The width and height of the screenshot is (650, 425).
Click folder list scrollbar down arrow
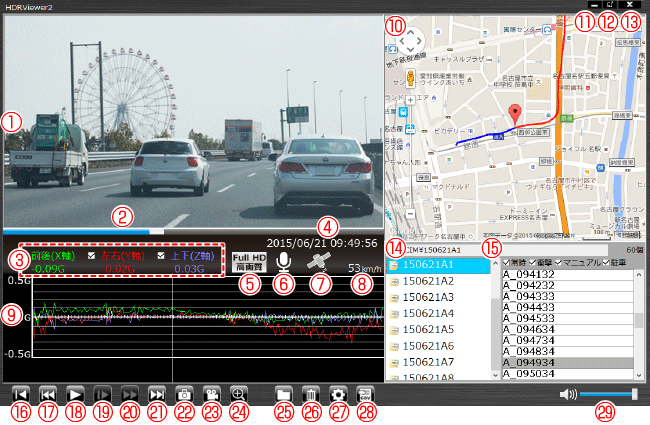click(495, 375)
